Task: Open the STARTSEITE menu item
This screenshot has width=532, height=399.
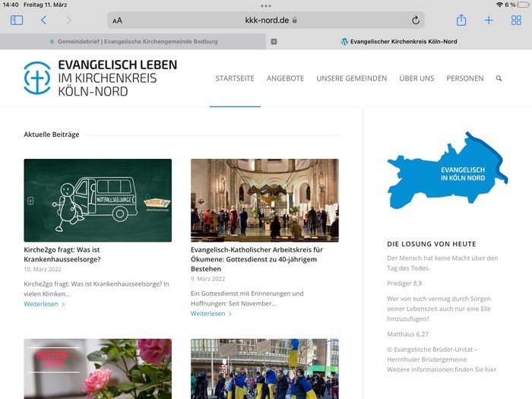Action: click(x=235, y=78)
